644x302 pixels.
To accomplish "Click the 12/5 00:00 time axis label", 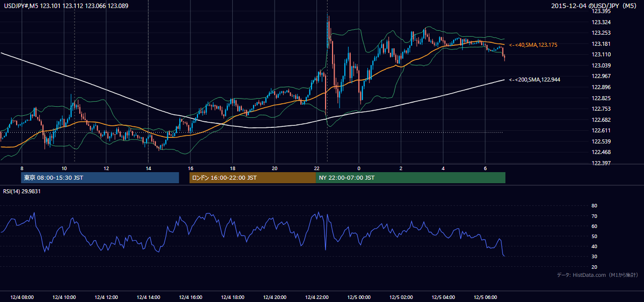I will (x=359, y=297).
